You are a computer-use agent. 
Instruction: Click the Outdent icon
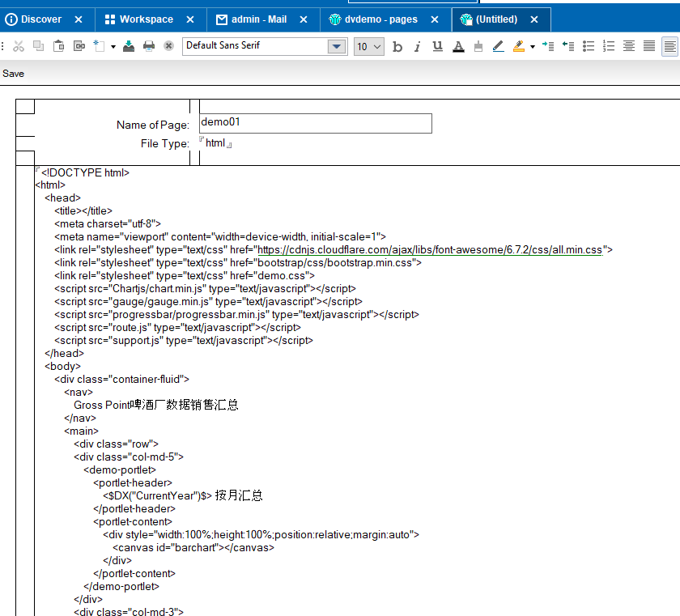pos(568,46)
